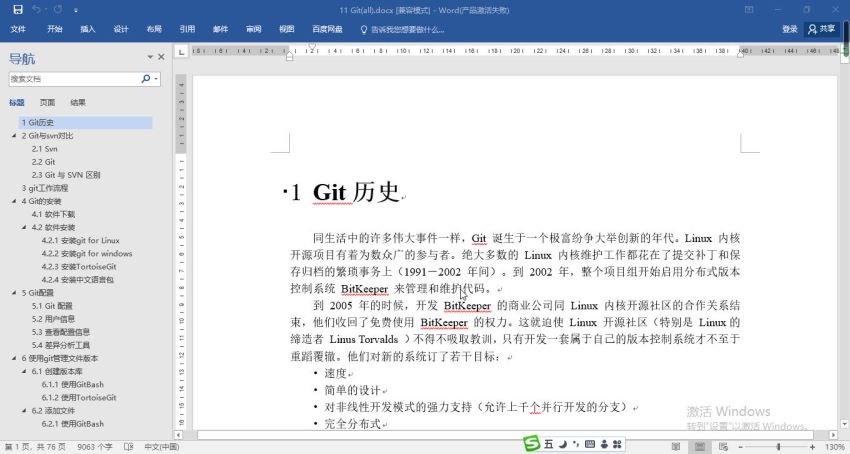Click the 共享 share button
The width and height of the screenshot is (850, 454).
coord(822,29)
